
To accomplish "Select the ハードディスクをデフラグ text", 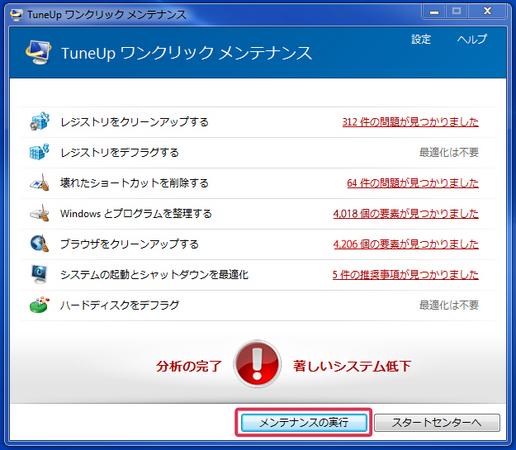I will tap(119, 305).
